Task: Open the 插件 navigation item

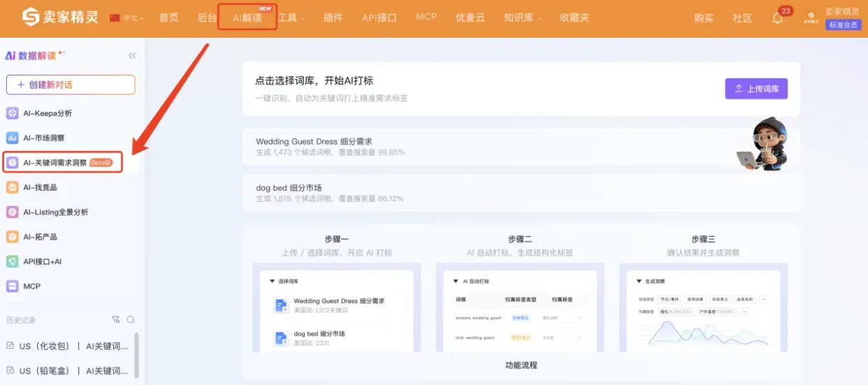Action: 333,18
